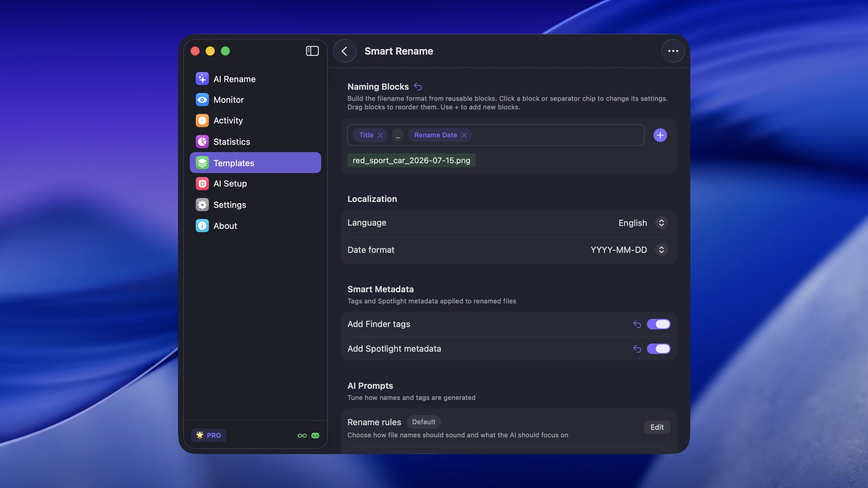This screenshot has height=488, width=868.
Task: Click the back chevron button
Action: coord(344,51)
